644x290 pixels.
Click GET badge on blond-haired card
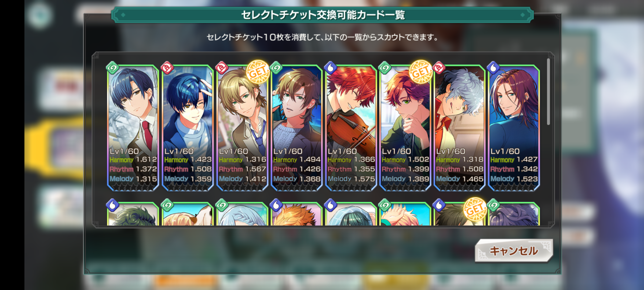pos(258,72)
